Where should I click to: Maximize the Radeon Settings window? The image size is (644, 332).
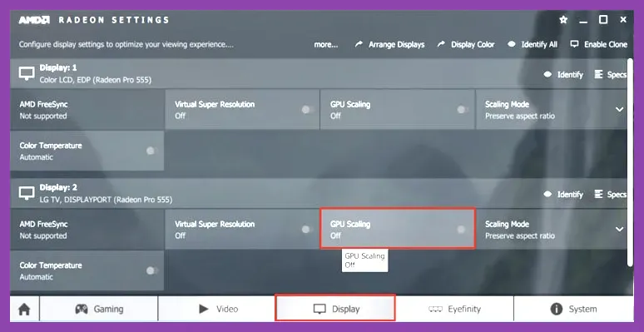coord(603,20)
